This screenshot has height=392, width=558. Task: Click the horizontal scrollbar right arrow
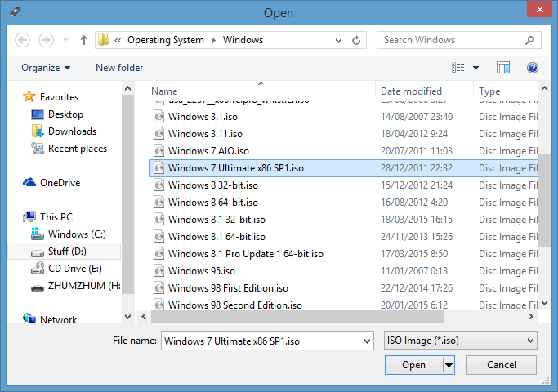(530, 316)
